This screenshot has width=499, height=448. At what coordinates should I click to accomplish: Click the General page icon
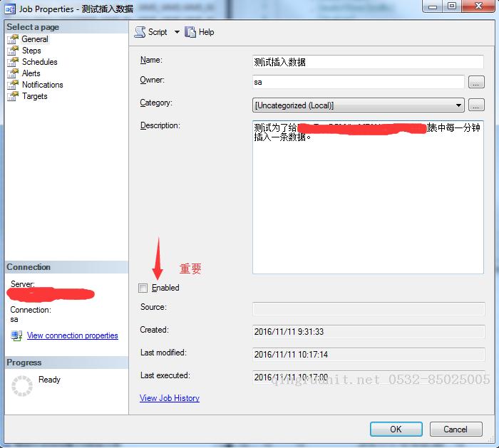[x=13, y=39]
